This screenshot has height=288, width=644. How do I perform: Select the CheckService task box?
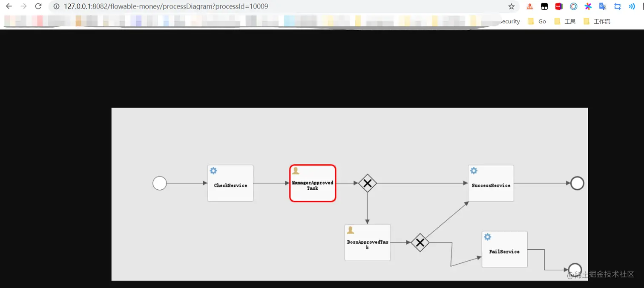(x=230, y=183)
